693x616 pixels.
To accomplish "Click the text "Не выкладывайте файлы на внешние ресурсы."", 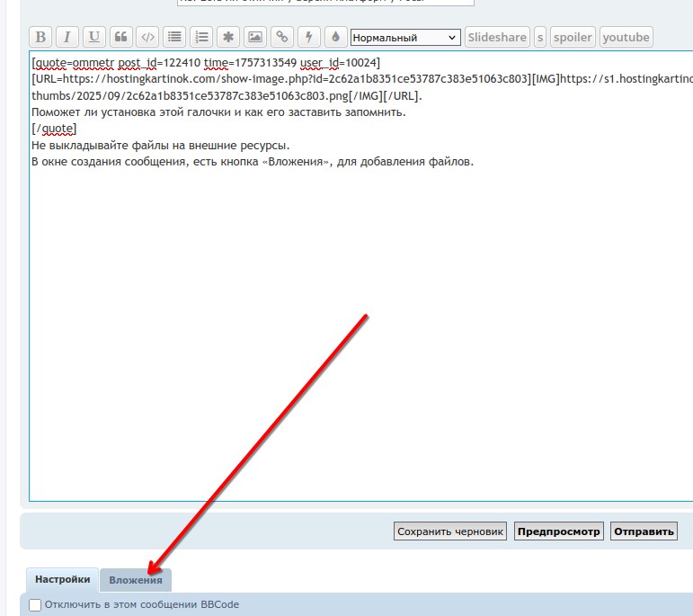I will point(160,146).
